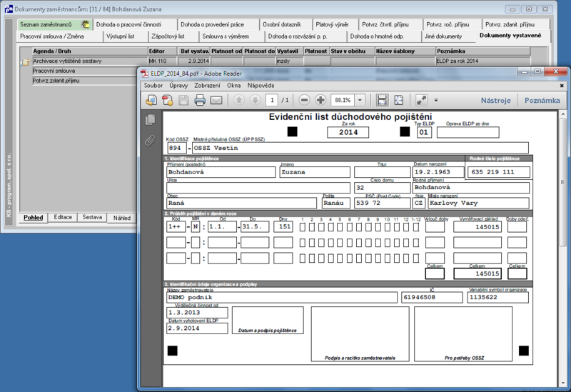The height and width of the screenshot is (392, 571).
Task: Click the Dokumenty zaměstnancům window title icon
Action: tap(9, 9)
